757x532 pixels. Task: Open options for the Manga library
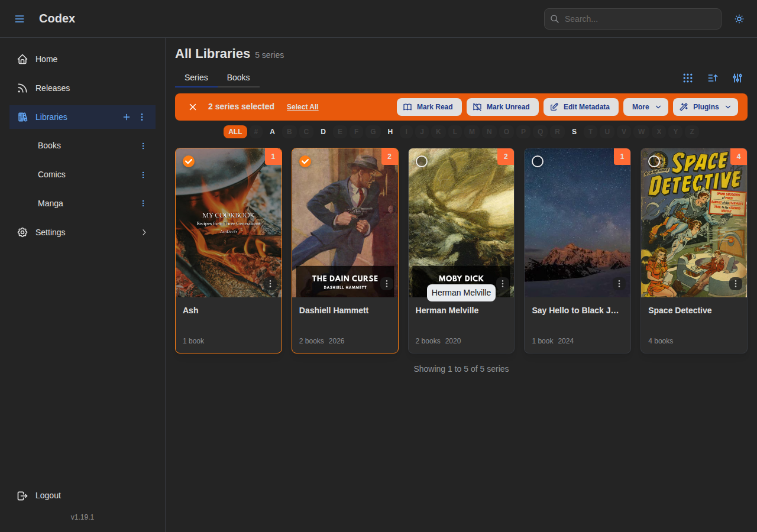[x=143, y=203]
